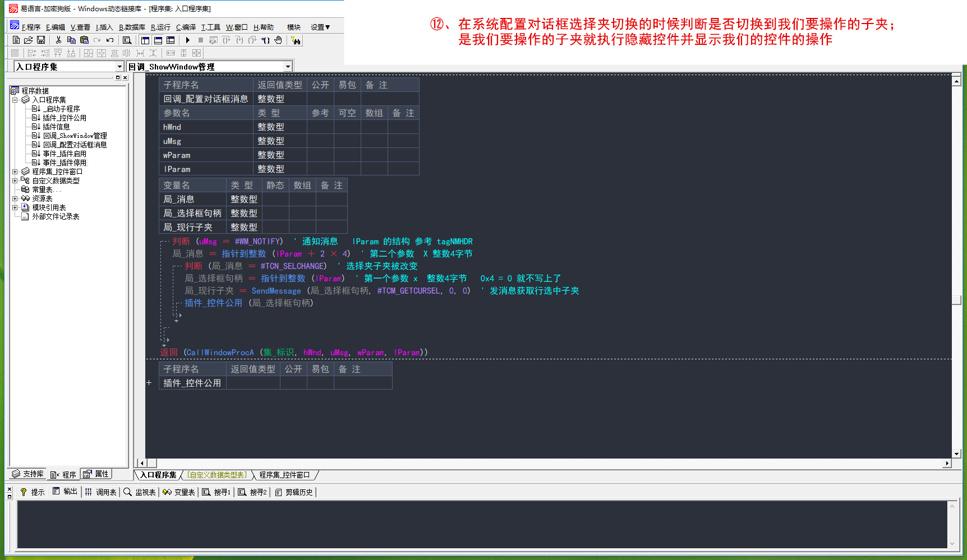Screen dimensions: 967x560
Task: Click the Undo arrow icon
Action: click(x=110, y=40)
